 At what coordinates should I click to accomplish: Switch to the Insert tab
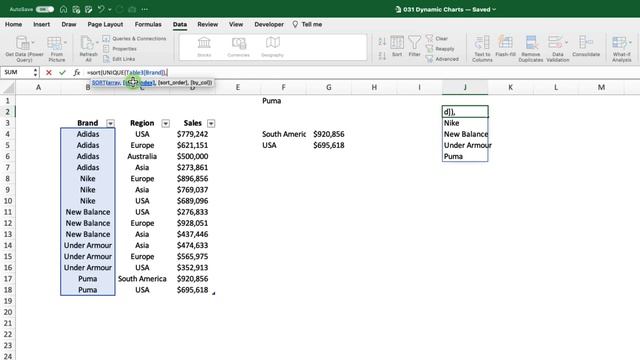pos(41,24)
